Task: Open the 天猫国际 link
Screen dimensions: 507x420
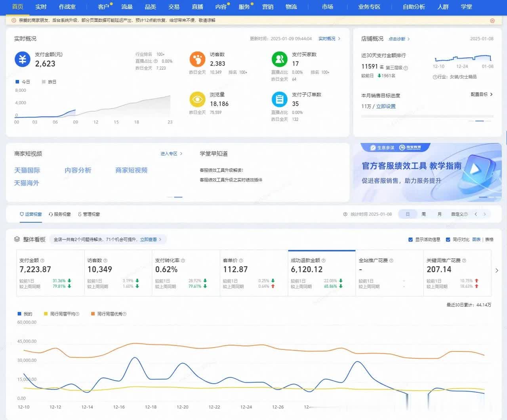Action: click(27, 170)
